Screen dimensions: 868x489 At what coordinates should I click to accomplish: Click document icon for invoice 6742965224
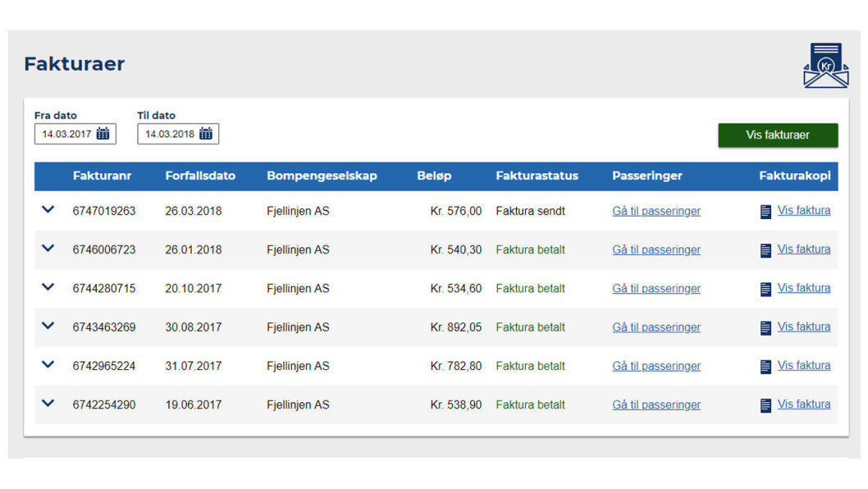tap(765, 367)
